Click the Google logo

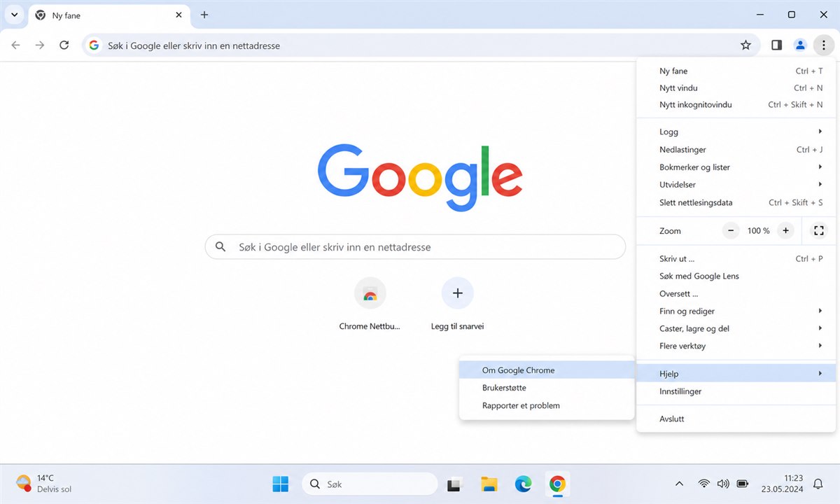click(x=420, y=176)
